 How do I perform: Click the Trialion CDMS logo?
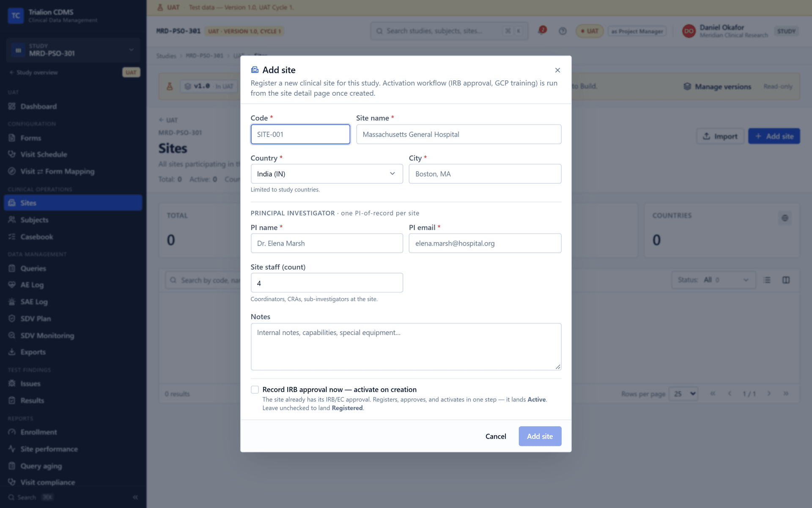coord(16,16)
